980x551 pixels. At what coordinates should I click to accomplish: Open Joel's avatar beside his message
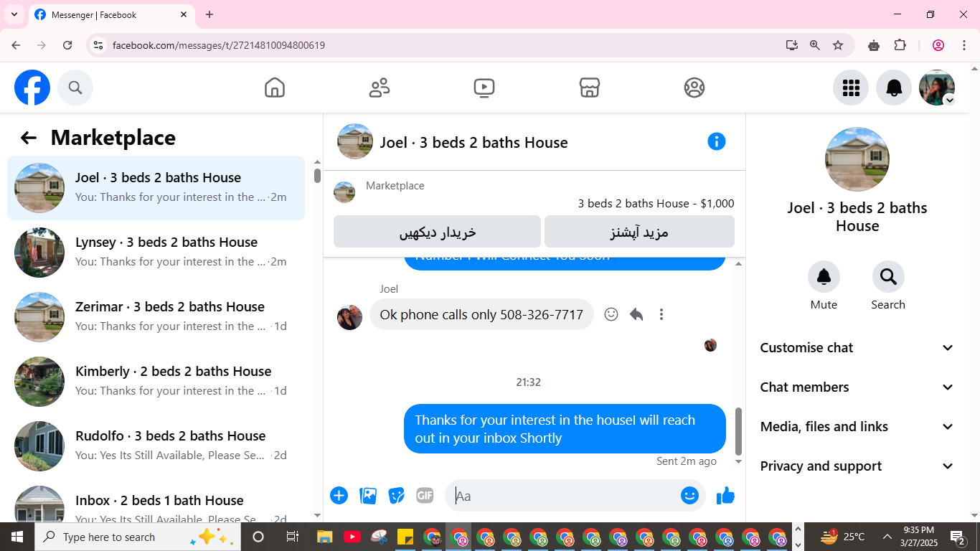(350, 317)
